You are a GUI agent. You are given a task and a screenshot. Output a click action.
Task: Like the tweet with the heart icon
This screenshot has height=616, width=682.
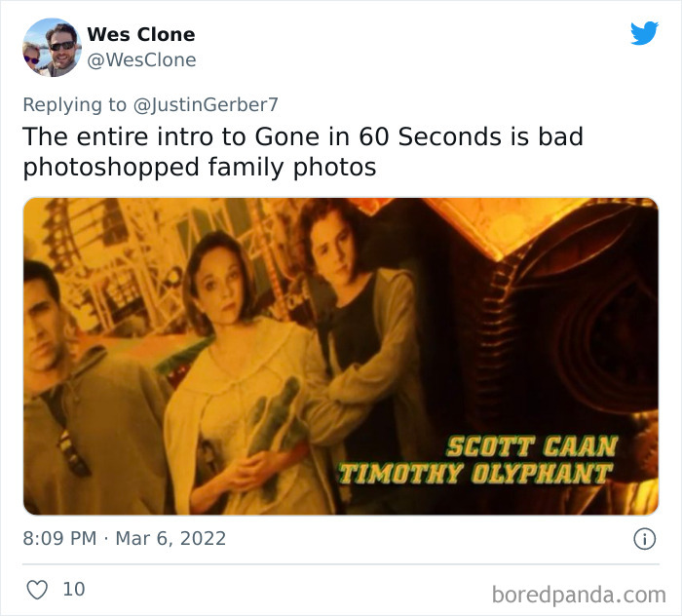37,590
